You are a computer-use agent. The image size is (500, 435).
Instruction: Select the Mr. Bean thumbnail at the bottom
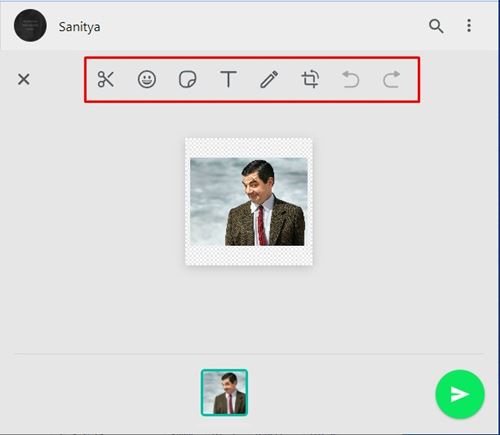coord(224,392)
